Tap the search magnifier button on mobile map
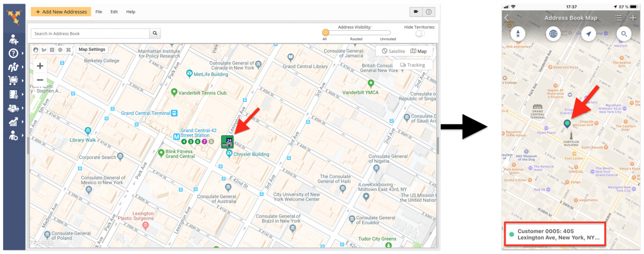 click(624, 34)
